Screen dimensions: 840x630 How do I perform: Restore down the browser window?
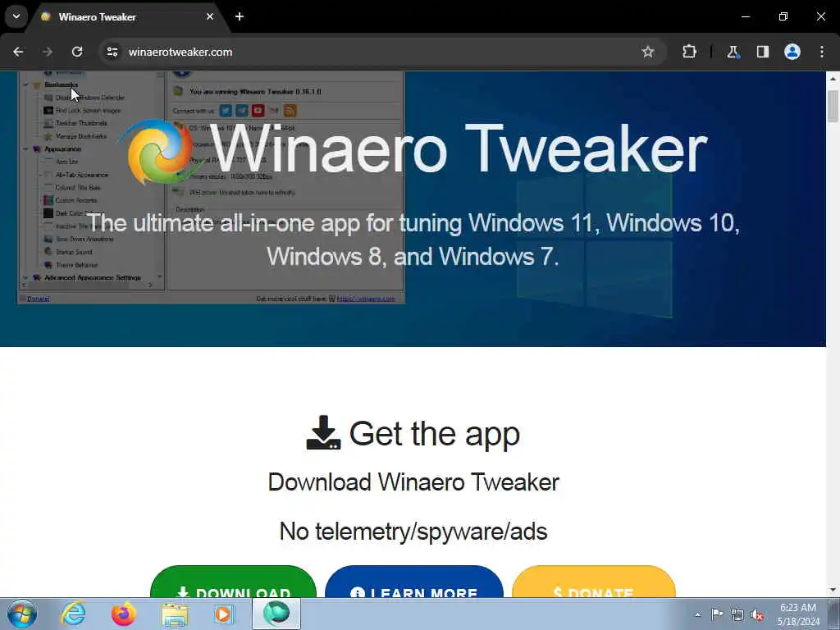(783, 16)
